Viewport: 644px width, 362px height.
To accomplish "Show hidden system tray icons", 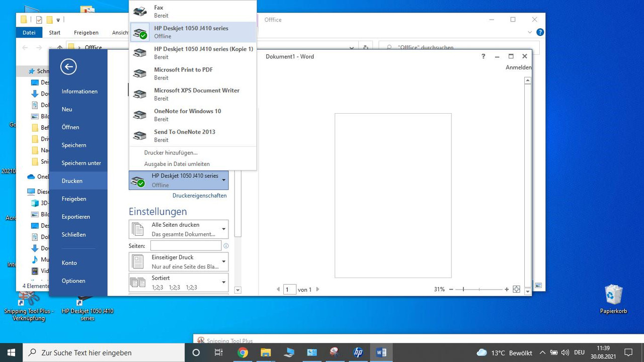I will [x=543, y=352].
